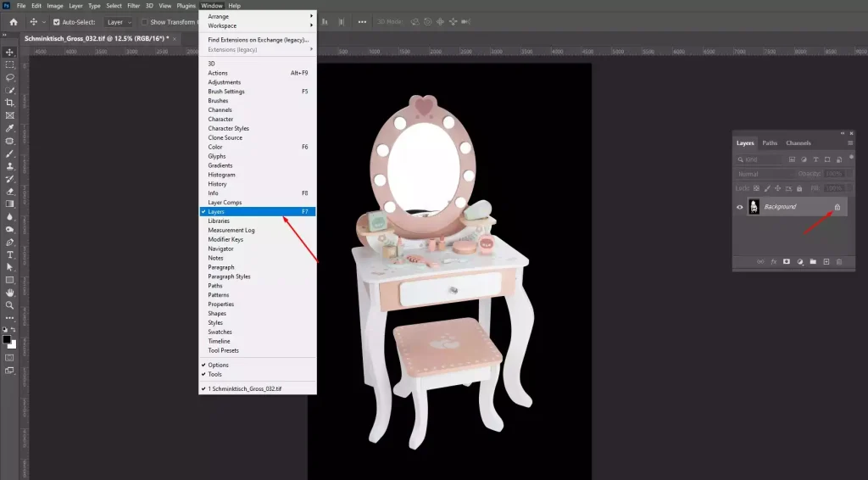The width and height of the screenshot is (868, 480).
Task: Select the Dodge tool
Action: coord(9,230)
